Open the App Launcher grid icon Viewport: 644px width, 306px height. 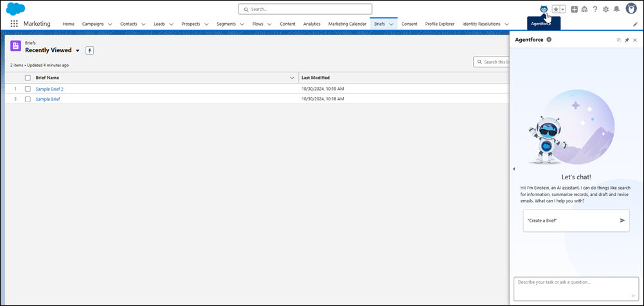click(x=14, y=24)
